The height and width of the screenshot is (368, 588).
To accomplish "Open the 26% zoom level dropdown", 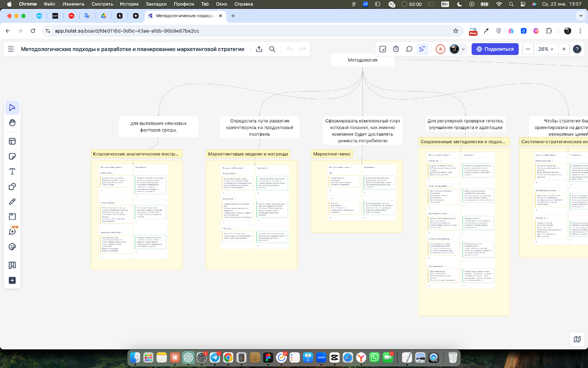I will point(546,49).
